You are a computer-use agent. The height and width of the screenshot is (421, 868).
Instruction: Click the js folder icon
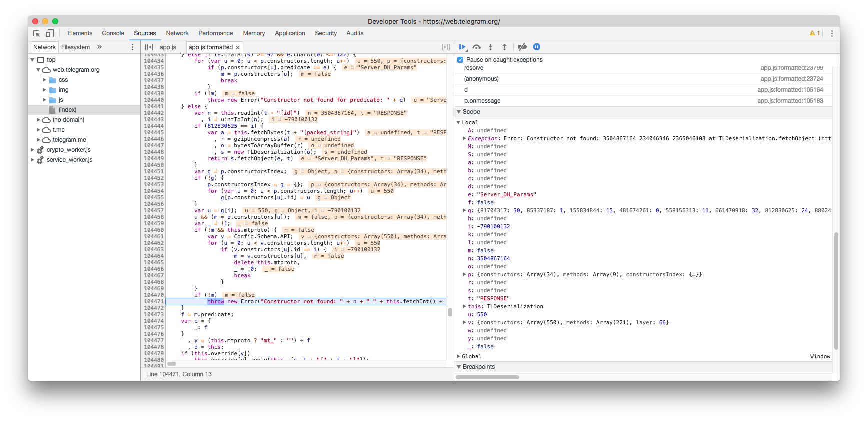(x=53, y=100)
